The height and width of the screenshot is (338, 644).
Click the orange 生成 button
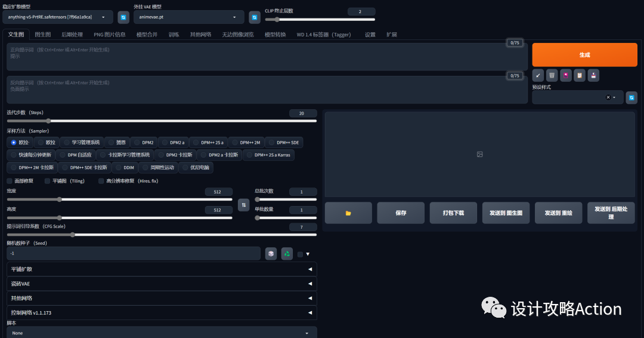584,55
